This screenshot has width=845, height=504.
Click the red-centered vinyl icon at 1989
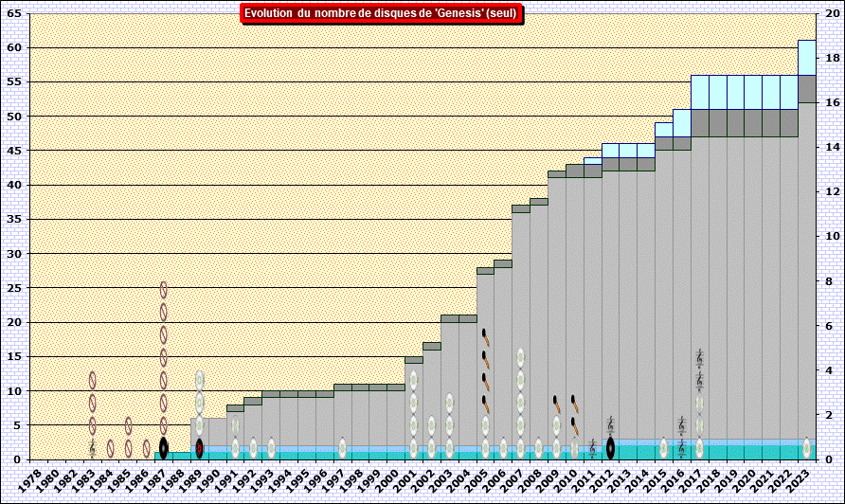(x=199, y=448)
